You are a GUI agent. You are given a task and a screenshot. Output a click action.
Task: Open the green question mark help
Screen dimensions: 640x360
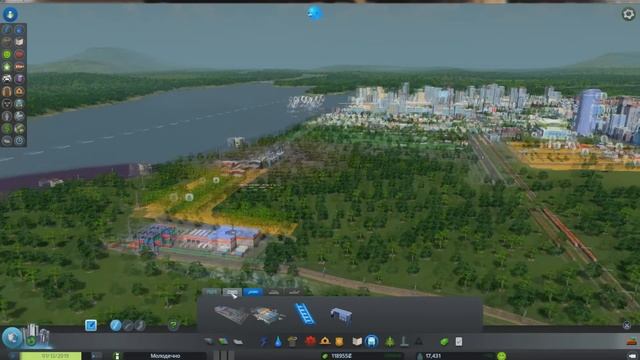[173, 325]
